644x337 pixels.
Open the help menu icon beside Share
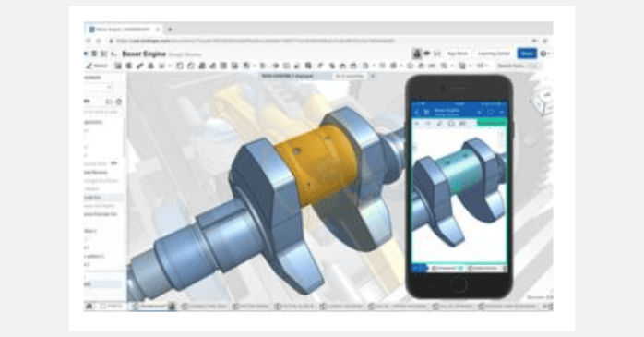pos(543,54)
